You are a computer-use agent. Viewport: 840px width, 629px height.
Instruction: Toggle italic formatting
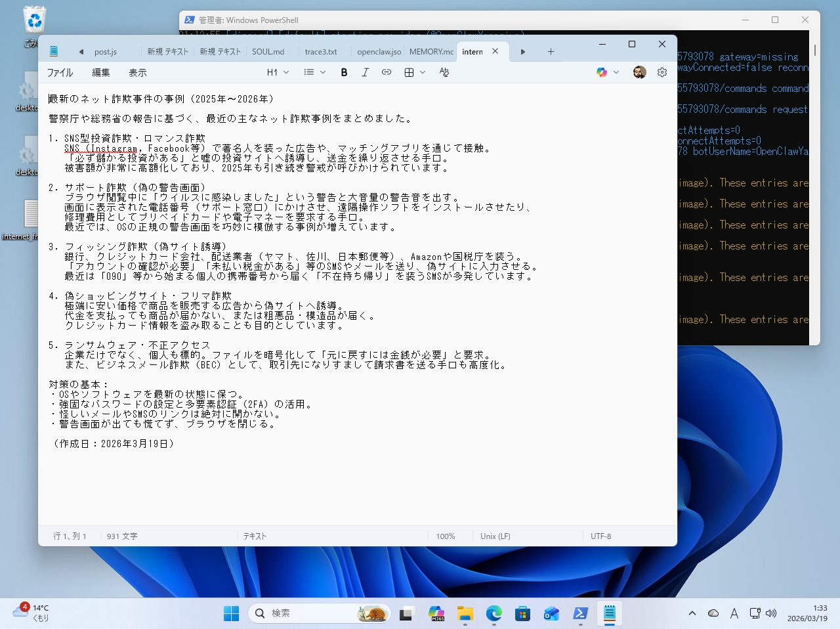[366, 72]
